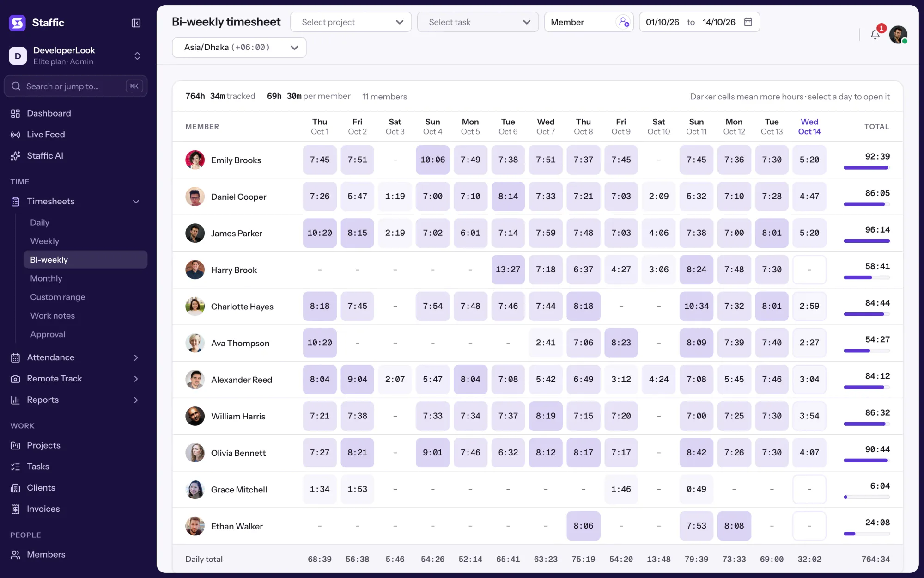This screenshot has height=578, width=924.
Task: Click the Search or jump to field
Action: [76, 86]
